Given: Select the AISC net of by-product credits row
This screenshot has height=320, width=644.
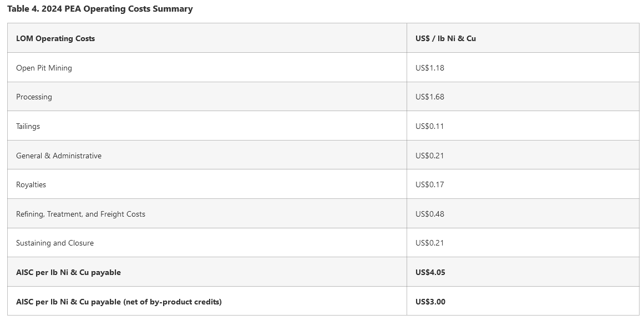Looking at the screenshot, I should pyautogui.click(x=119, y=302).
